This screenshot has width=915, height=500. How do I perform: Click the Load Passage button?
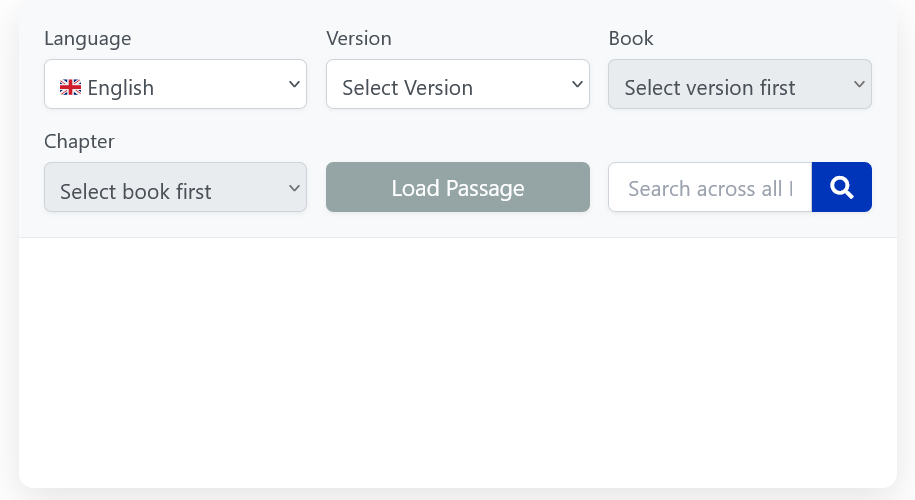pos(458,187)
